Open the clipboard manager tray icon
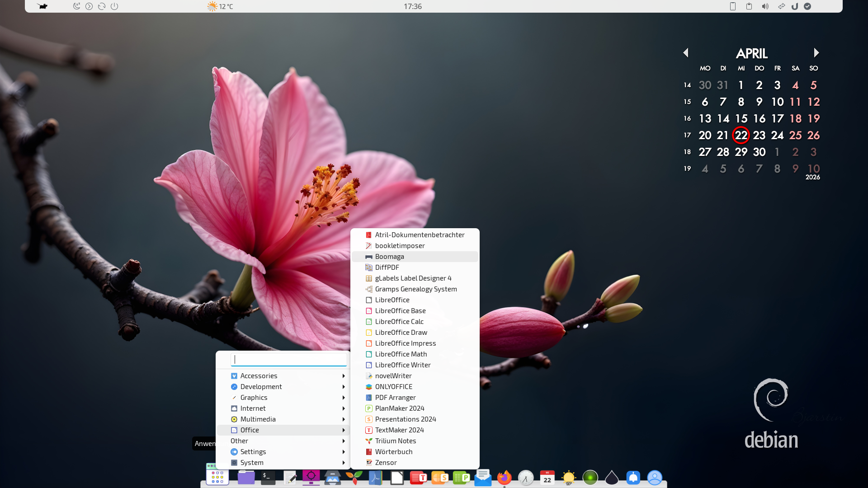 [x=749, y=6]
